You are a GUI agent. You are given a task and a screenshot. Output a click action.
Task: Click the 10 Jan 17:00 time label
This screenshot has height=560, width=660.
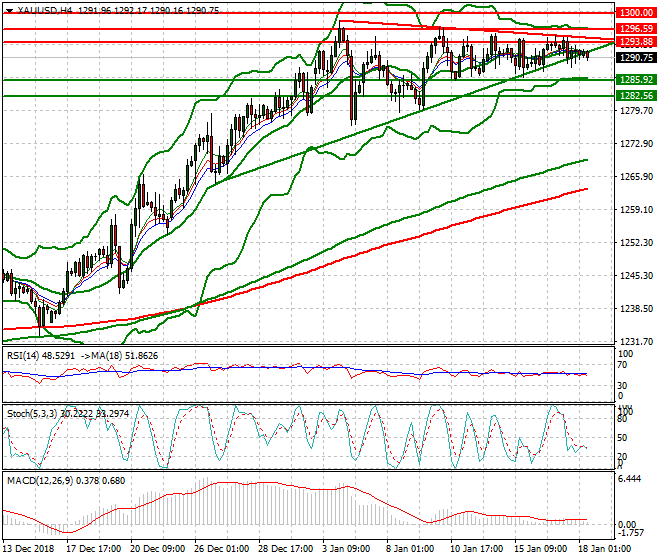[x=476, y=549]
